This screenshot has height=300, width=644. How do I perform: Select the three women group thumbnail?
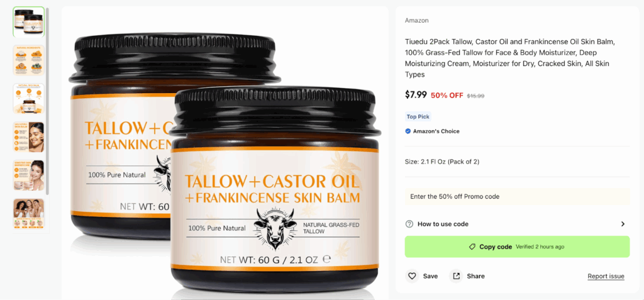(x=29, y=214)
